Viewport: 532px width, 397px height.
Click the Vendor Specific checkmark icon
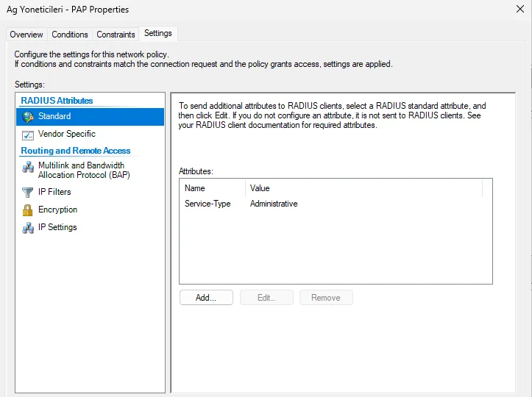(28, 135)
